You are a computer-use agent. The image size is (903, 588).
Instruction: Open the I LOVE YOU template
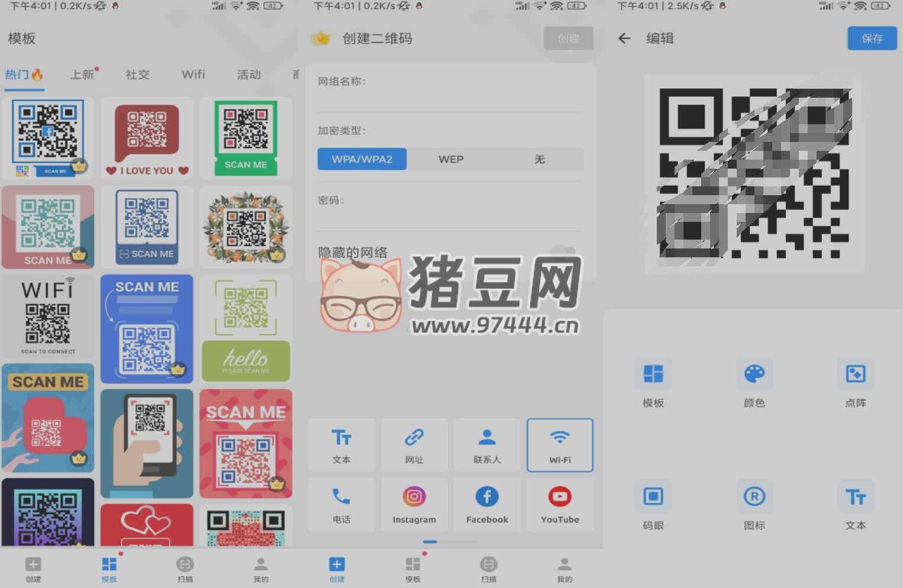[x=147, y=138]
